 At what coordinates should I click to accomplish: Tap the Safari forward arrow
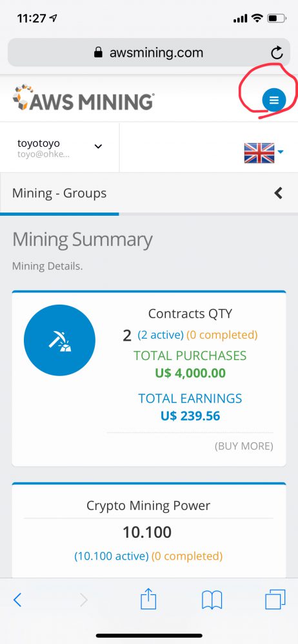coord(84,600)
